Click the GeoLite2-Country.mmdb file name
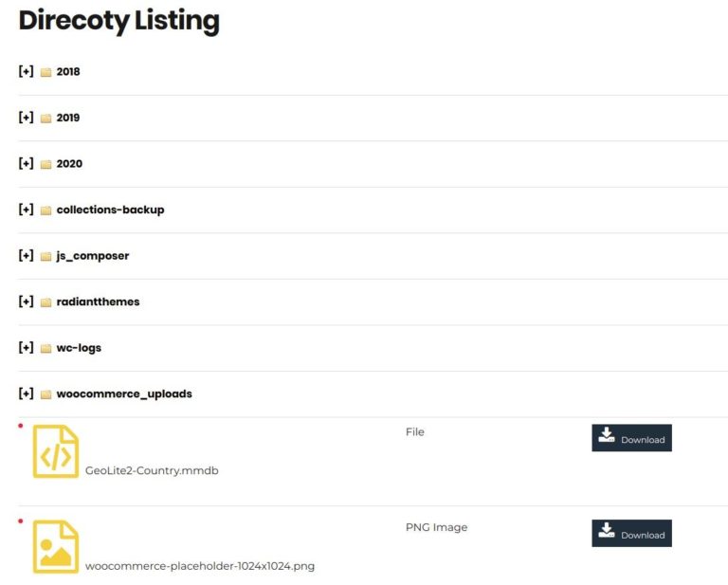Viewport: 728px width, 585px height. click(152, 470)
